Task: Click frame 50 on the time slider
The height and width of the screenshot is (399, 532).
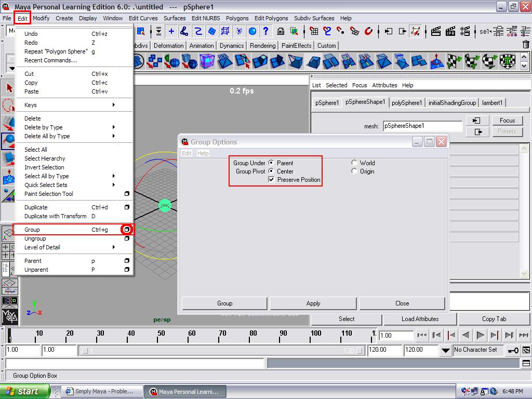Action: (x=158, y=335)
